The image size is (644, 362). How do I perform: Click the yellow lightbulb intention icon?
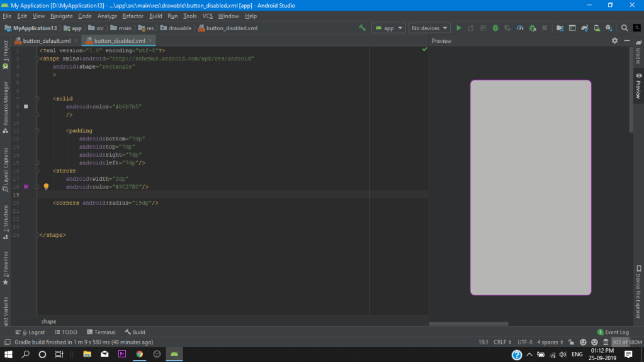(46, 187)
